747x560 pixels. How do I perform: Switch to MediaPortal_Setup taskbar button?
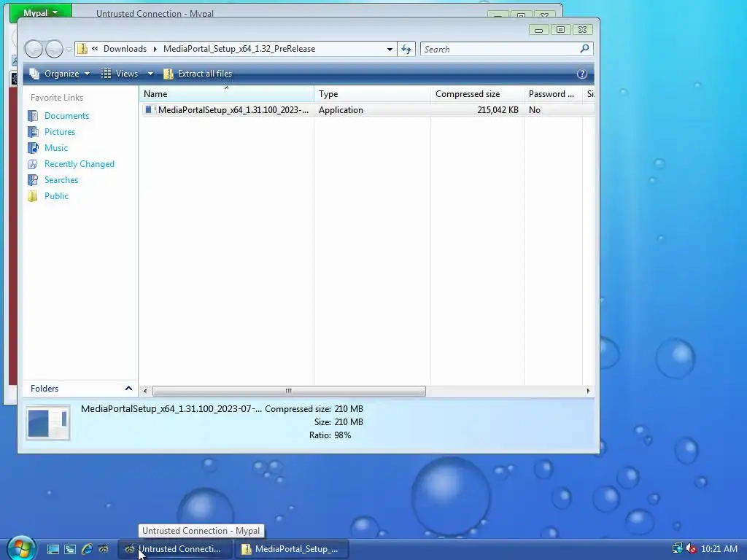point(291,549)
